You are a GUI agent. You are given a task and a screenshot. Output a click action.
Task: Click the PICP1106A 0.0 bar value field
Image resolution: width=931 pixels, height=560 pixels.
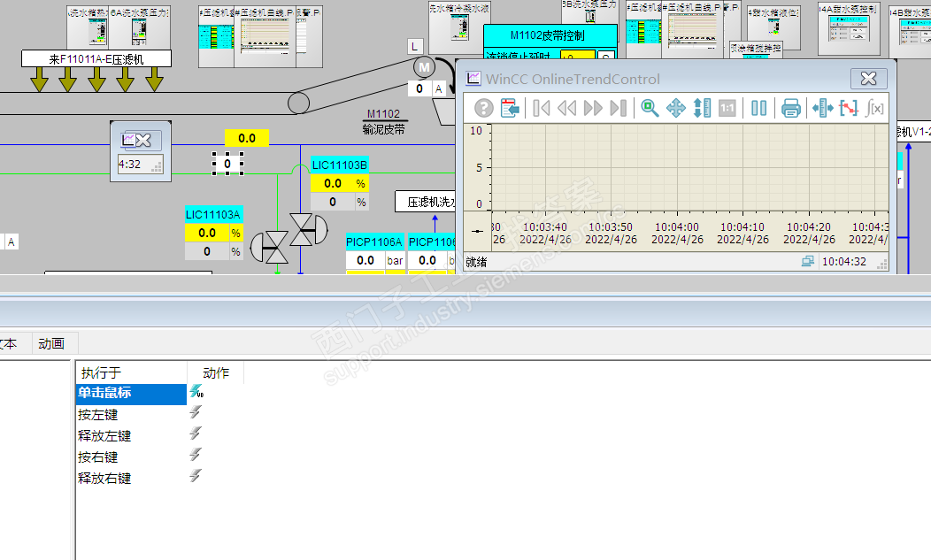(365, 260)
